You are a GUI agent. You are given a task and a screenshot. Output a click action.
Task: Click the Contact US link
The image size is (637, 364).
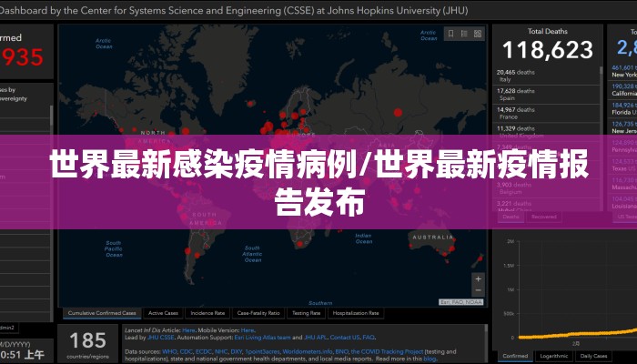tap(345, 338)
